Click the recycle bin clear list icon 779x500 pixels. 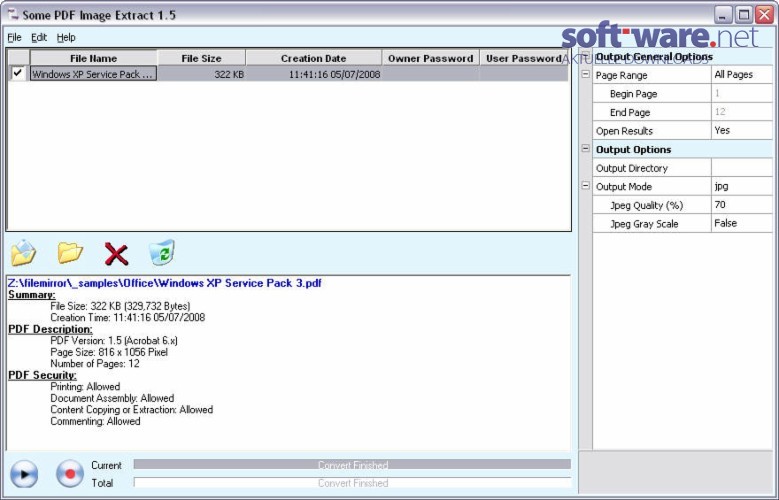point(162,252)
